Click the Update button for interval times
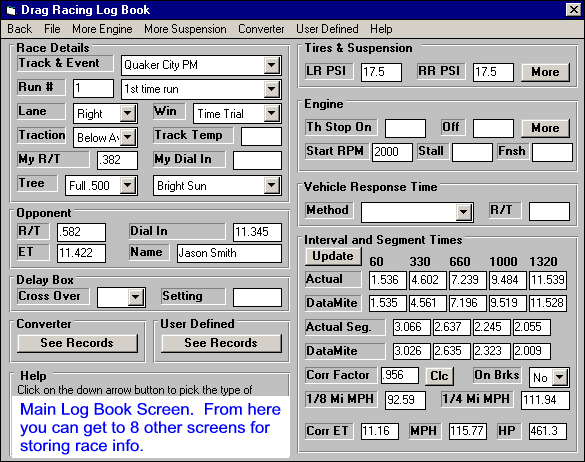 (333, 256)
